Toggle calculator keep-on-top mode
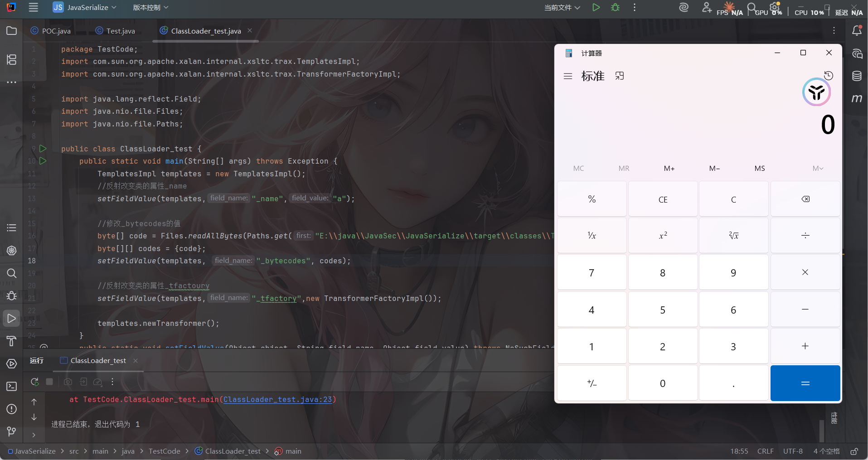868x460 pixels. [x=620, y=76]
